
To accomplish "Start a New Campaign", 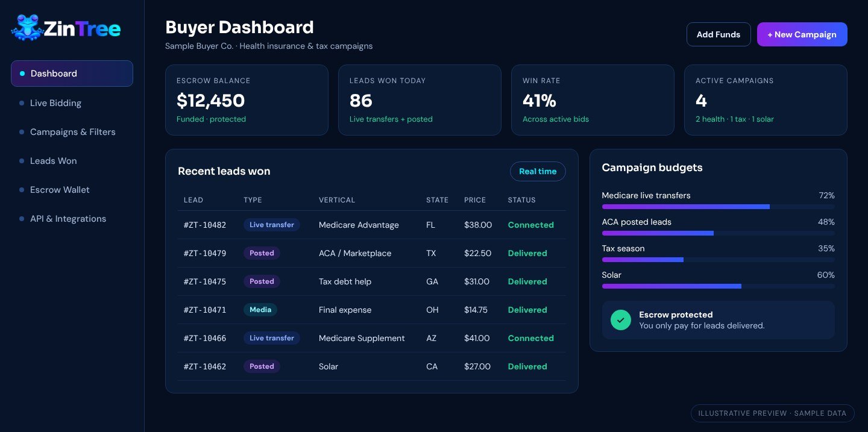I will pyautogui.click(x=802, y=34).
